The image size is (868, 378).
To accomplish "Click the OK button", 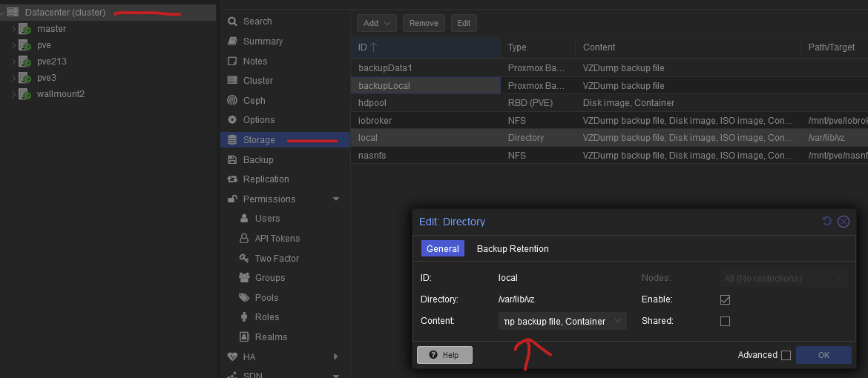I will click(x=823, y=355).
